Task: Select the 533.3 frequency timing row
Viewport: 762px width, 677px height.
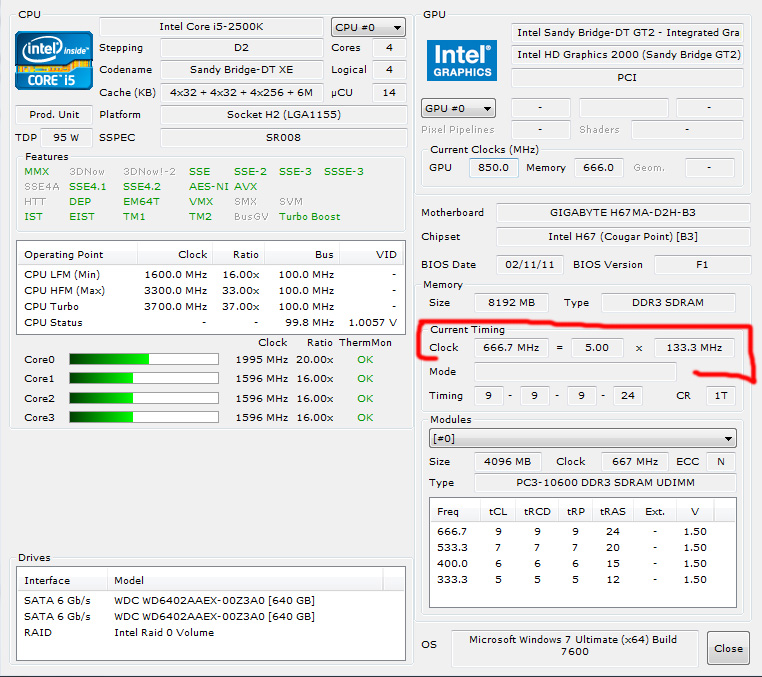Action: click(583, 548)
